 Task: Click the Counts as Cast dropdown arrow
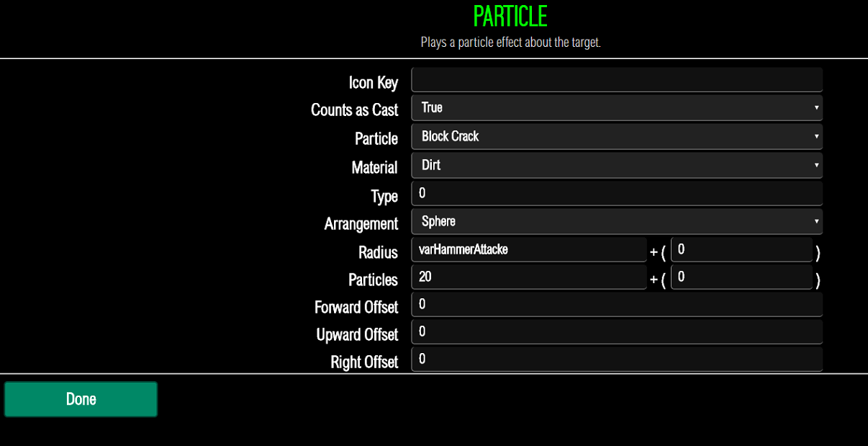[816, 108]
